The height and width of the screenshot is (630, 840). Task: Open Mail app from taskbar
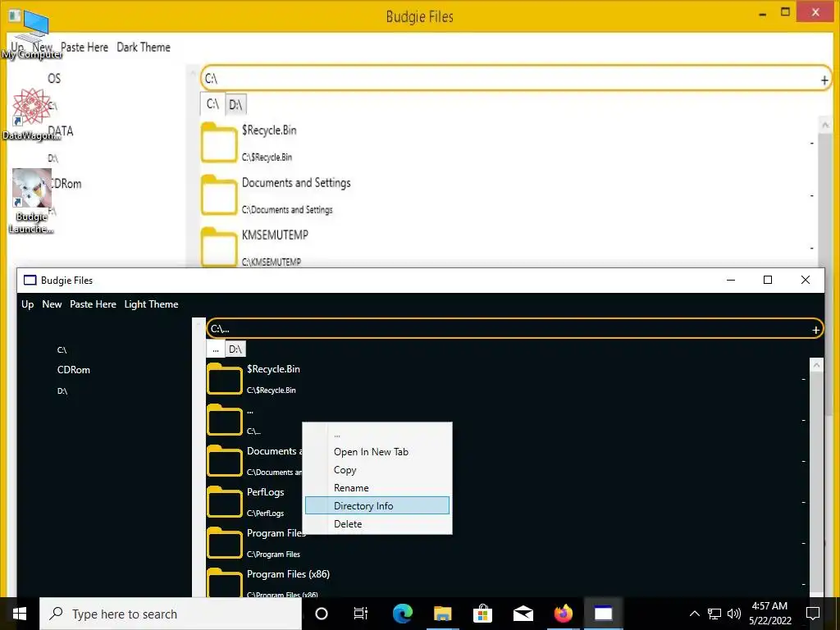coord(523,614)
